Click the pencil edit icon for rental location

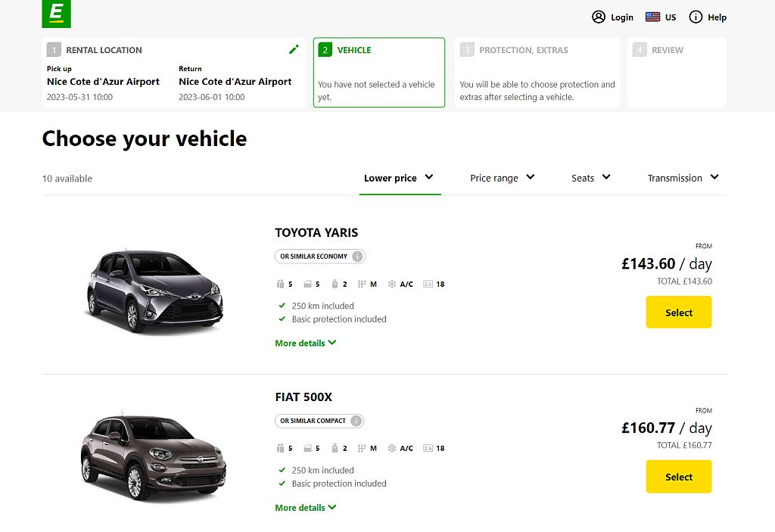pyautogui.click(x=294, y=49)
